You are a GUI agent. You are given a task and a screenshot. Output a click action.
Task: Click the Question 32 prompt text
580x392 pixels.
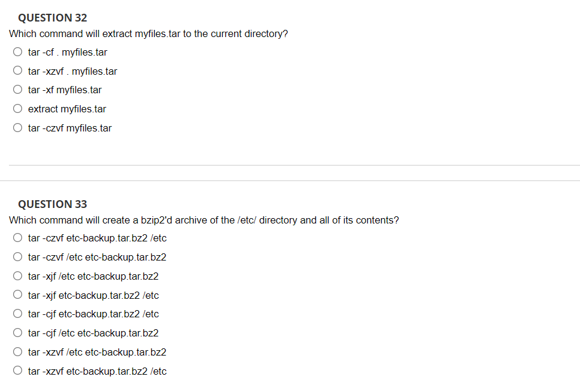[x=148, y=33]
